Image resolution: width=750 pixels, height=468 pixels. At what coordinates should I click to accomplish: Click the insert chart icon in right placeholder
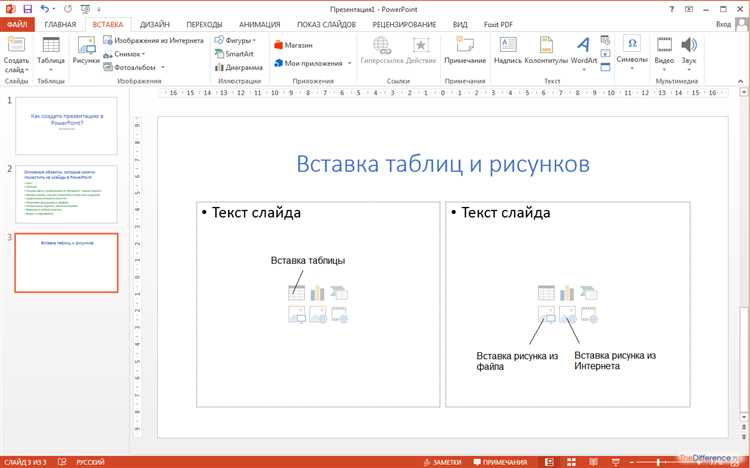pyautogui.click(x=567, y=293)
